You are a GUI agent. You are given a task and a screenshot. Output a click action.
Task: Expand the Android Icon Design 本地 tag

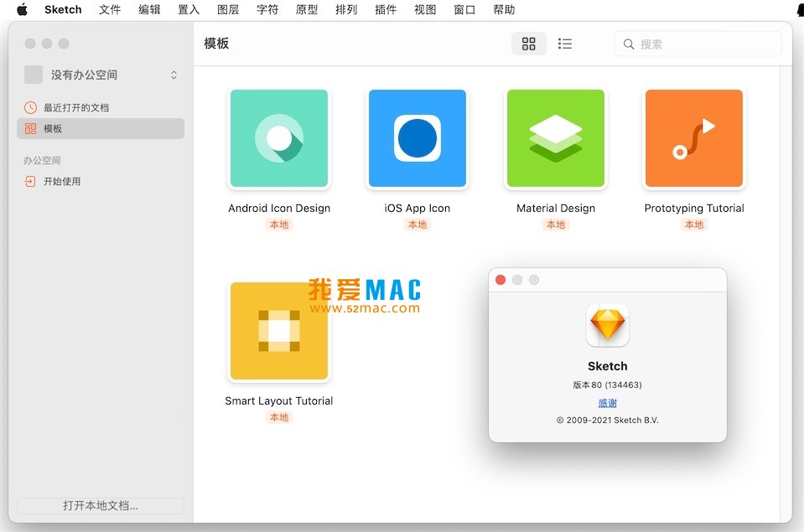[x=279, y=225]
